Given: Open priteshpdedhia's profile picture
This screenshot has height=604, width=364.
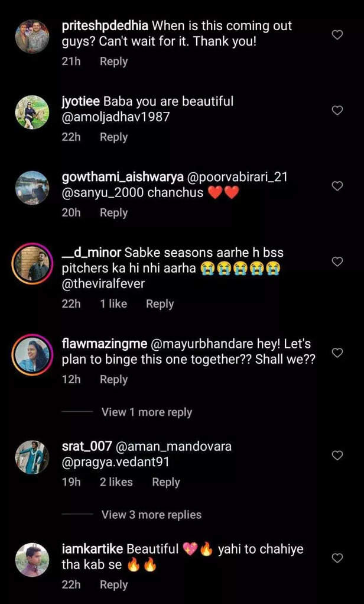Looking at the screenshot, I should (32, 37).
